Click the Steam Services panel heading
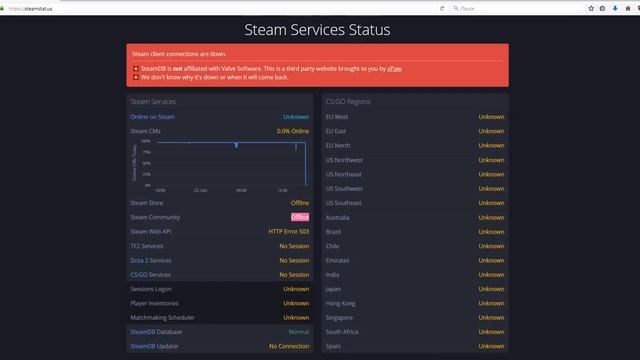The height and width of the screenshot is (360, 640). [x=153, y=102]
